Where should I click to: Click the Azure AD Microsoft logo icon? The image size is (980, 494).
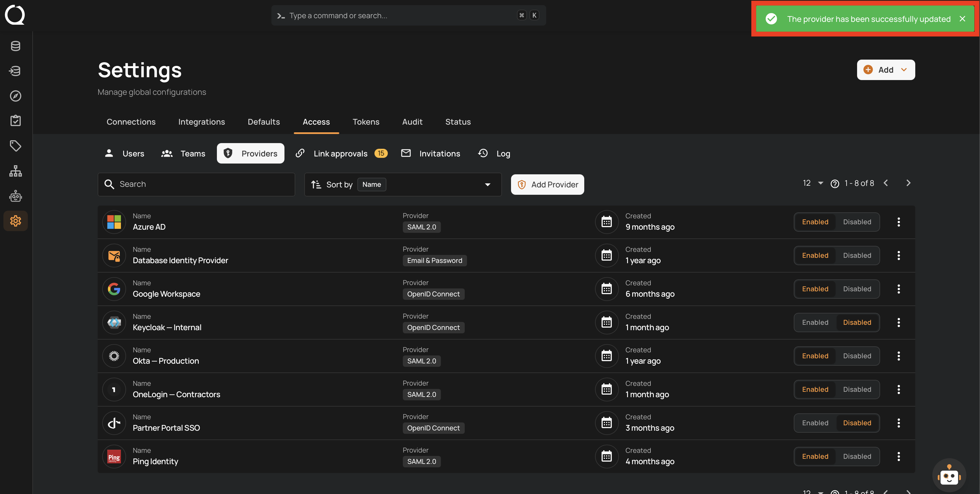pos(114,222)
